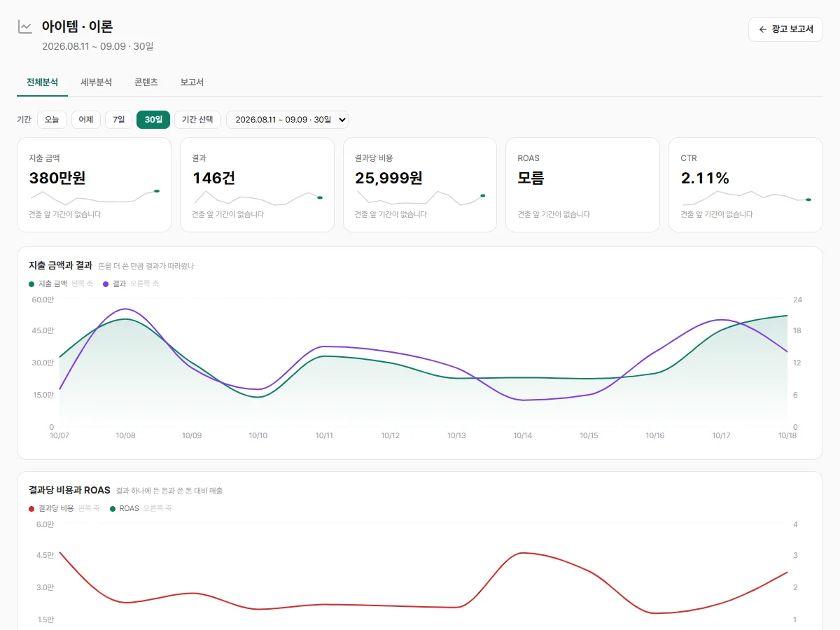The height and width of the screenshot is (630, 840).
Task: Select the 결과당 비용 25,999원 card
Action: click(x=420, y=185)
